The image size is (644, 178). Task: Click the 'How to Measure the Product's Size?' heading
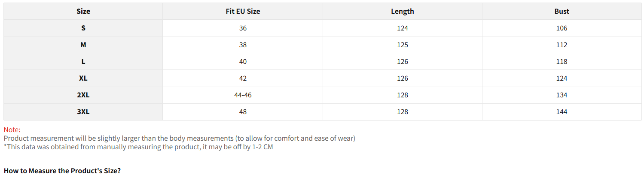(62, 170)
